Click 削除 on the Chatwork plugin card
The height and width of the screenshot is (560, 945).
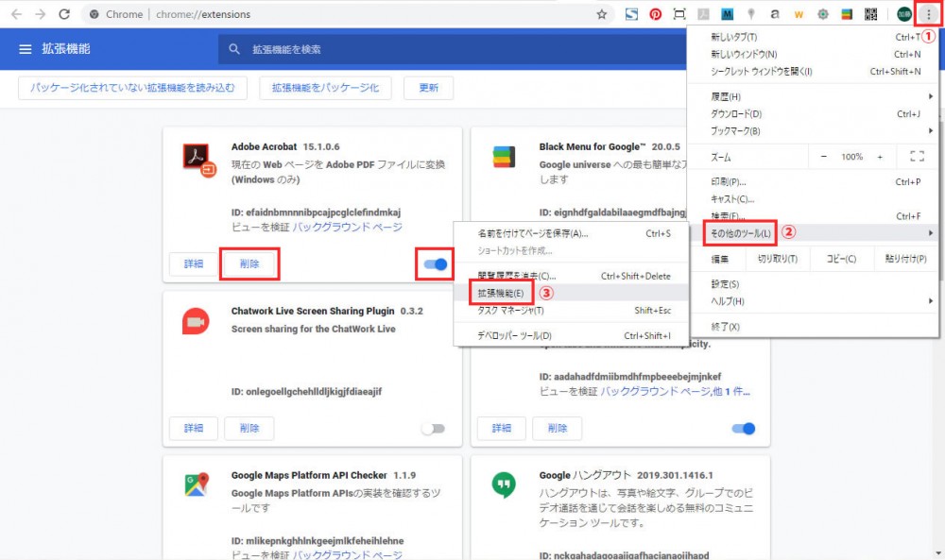click(x=249, y=428)
